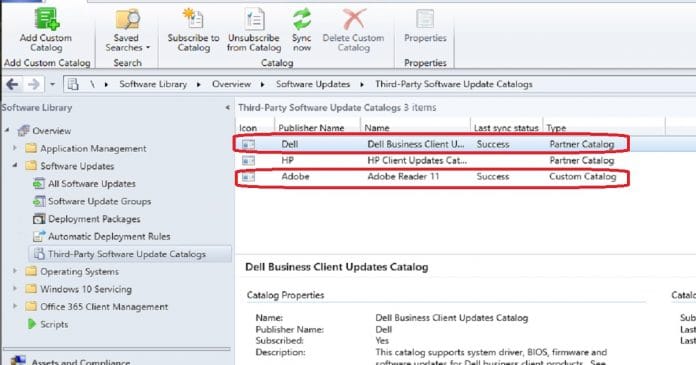Screen dimensions: 696x365
Task: Open the arrow after Software Library breadcrumb
Action: click(x=198, y=84)
